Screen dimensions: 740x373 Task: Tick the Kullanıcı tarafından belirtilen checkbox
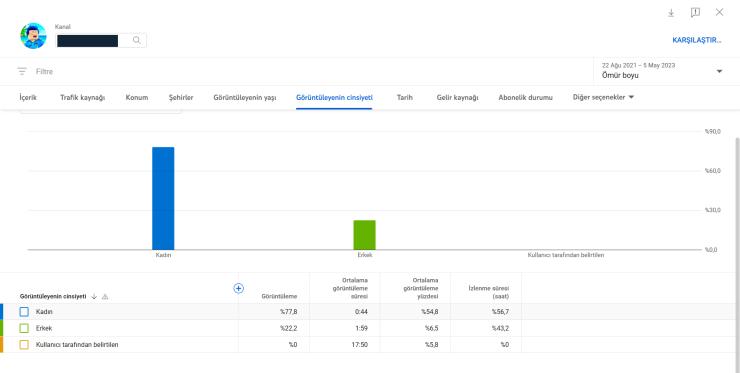tap(24, 345)
